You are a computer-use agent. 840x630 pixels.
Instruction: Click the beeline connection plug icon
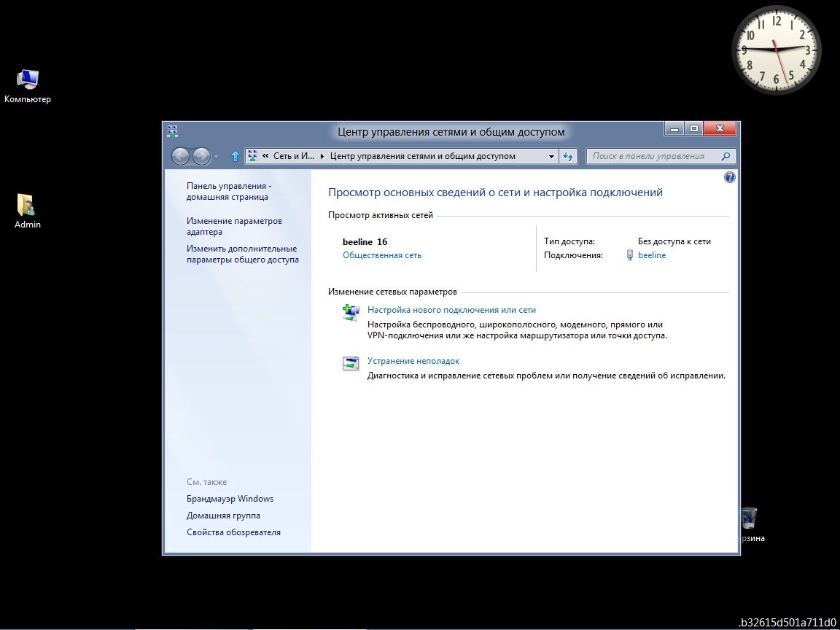coord(630,255)
